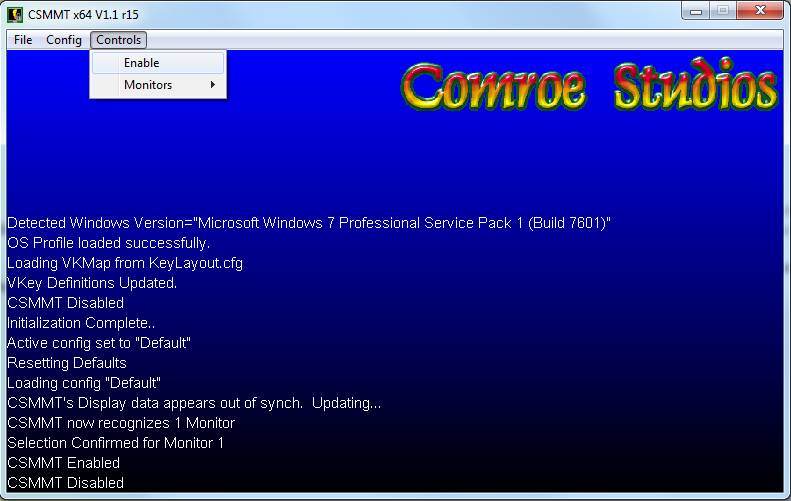Open the Config menu
Image resolution: width=791 pixels, height=501 pixels.
click(x=64, y=40)
